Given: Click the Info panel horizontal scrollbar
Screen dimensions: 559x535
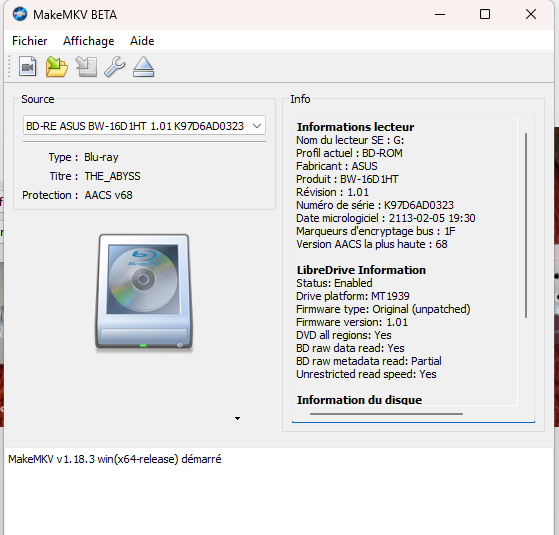Looking at the screenshot, I should coord(386,414).
